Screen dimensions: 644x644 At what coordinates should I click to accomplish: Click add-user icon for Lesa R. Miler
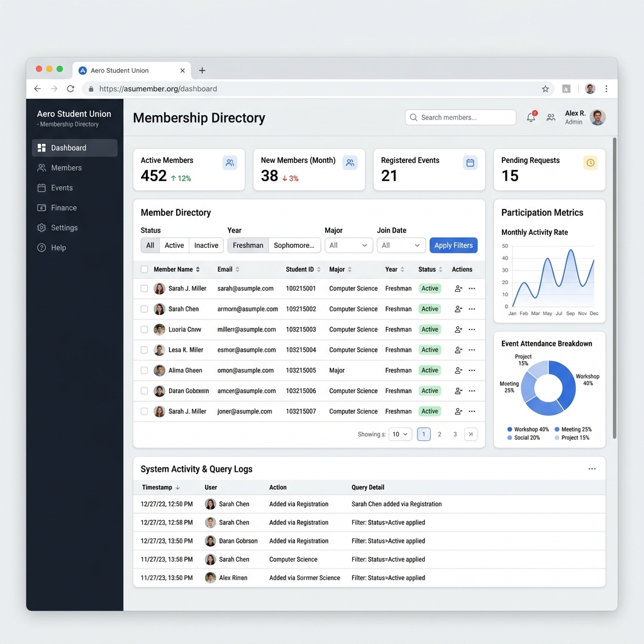(x=458, y=350)
